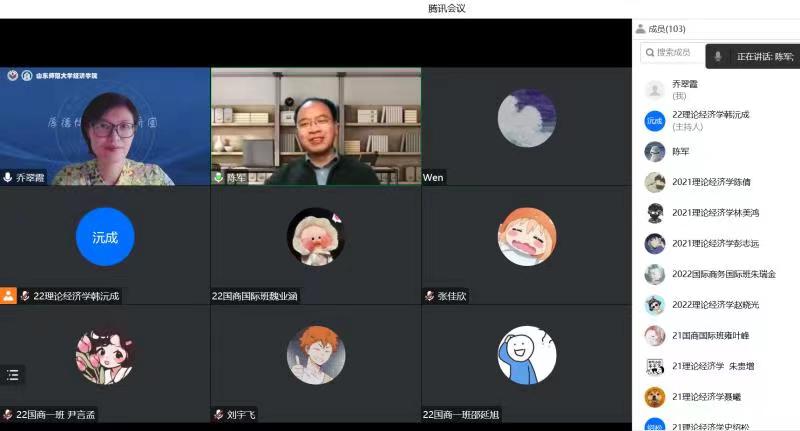
Task: Click the large blue 沅成 avatar circle in the video grid
Action: (x=105, y=237)
